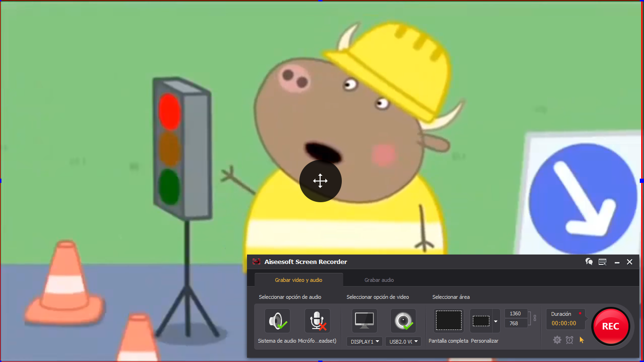Switch to the Grabar audio tab
Viewport: 644px width, 362px height.
point(379,280)
